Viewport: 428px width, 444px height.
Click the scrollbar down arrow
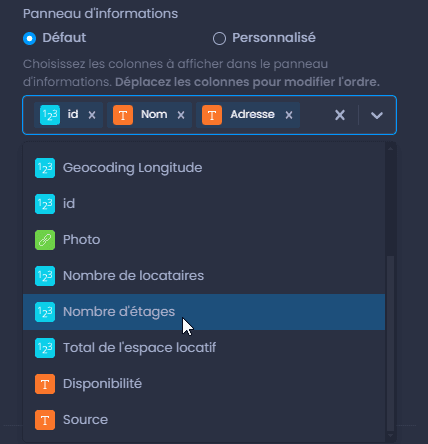391,435
